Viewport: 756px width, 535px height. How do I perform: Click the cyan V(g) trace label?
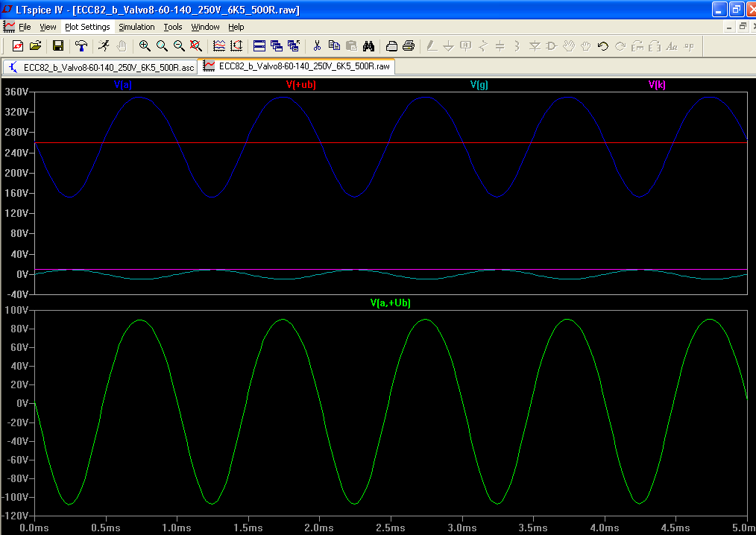(479, 85)
